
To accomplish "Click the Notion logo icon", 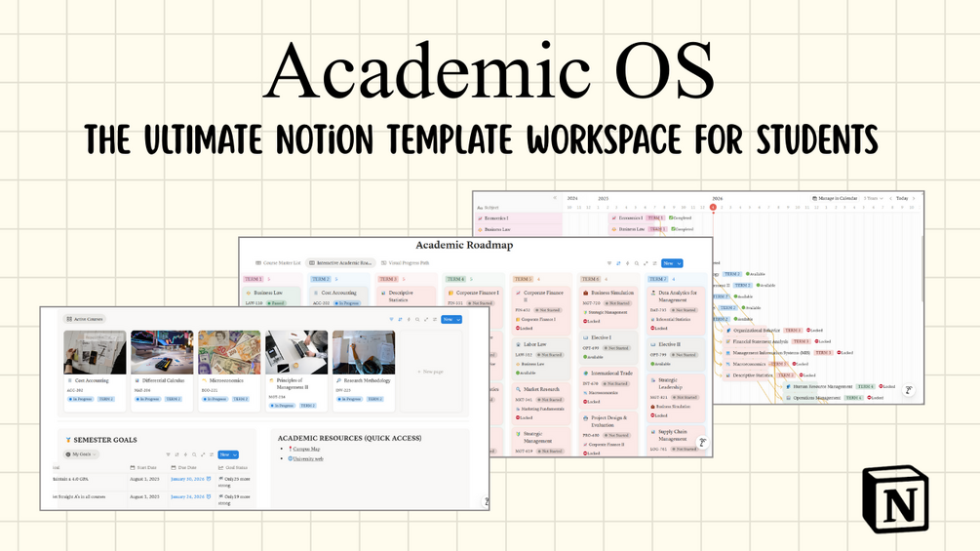I will 895,499.
